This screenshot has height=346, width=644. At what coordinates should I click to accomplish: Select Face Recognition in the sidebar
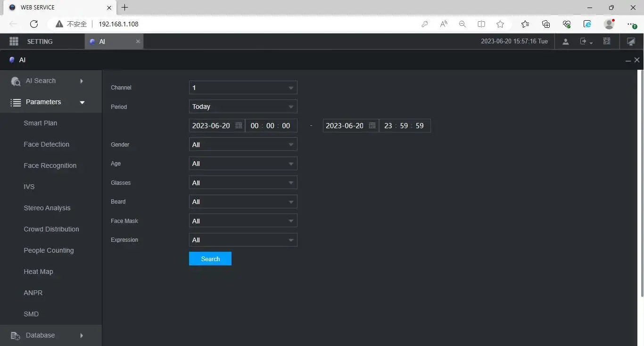tap(50, 165)
